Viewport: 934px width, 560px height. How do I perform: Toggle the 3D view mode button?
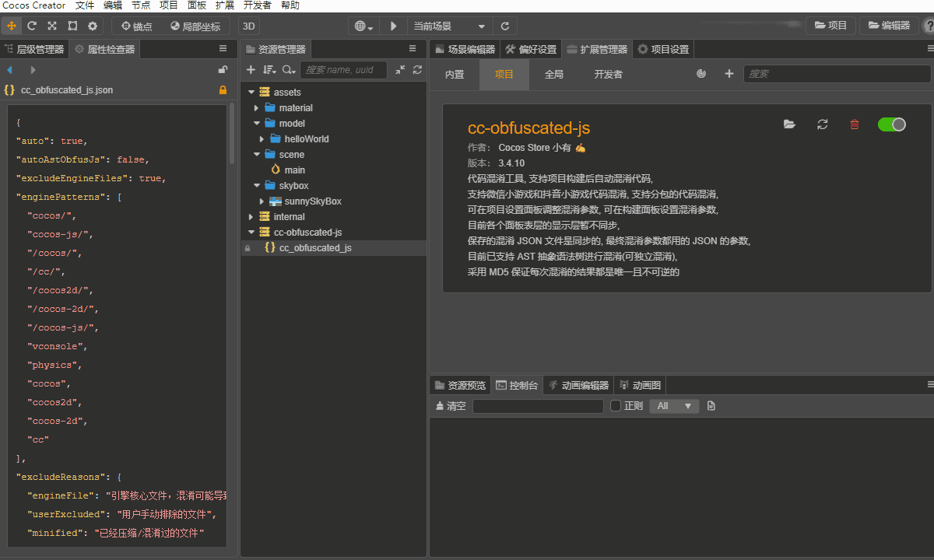[249, 26]
